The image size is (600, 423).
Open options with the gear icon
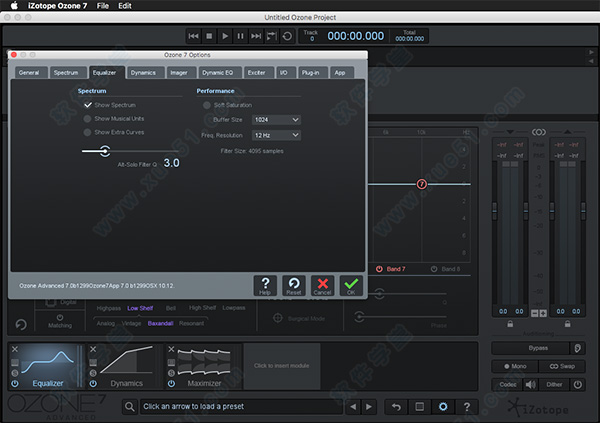point(443,407)
